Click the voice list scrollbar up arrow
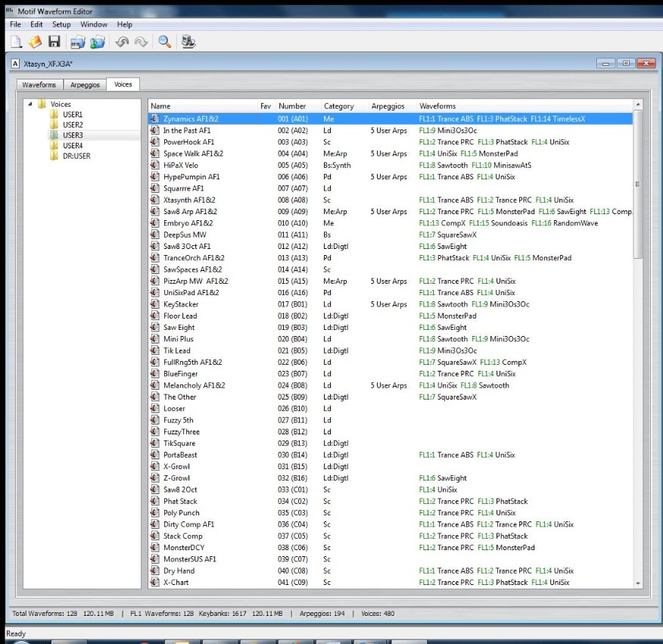This screenshot has width=663, height=644. [x=638, y=104]
